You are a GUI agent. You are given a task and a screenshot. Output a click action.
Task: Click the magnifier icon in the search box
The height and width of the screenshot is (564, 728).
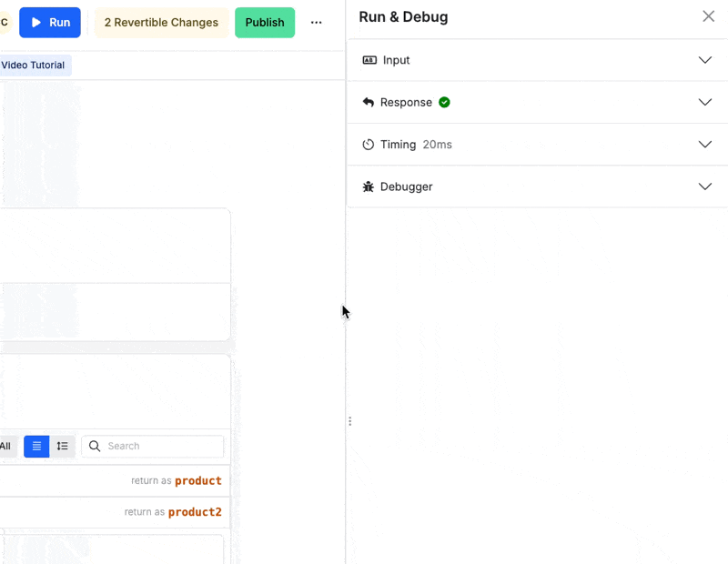click(95, 446)
